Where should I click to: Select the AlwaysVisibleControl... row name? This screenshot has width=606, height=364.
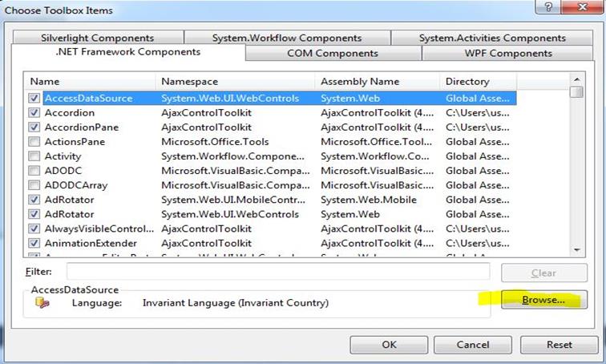pos(99,229)
